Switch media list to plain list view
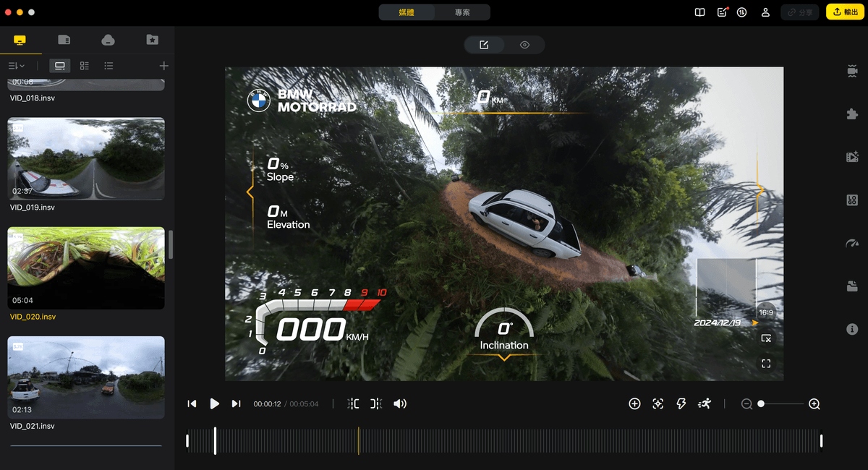This screenshot has width=868, height=470. 109,66
